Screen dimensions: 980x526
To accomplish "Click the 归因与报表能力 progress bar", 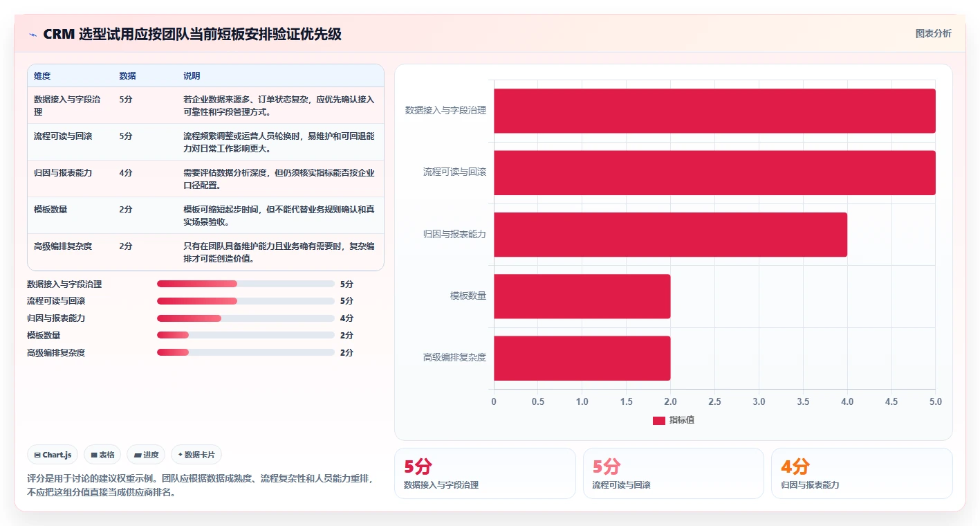I will tap(246, 318).
